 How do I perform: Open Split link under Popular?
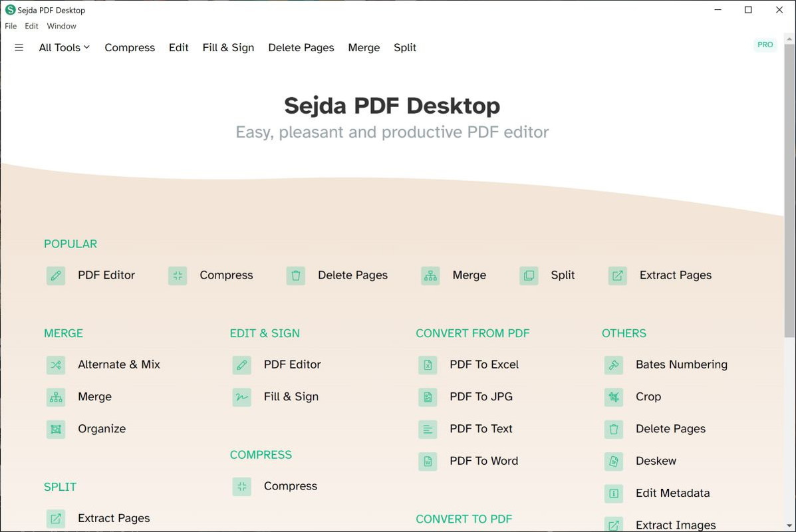(563, 275)
